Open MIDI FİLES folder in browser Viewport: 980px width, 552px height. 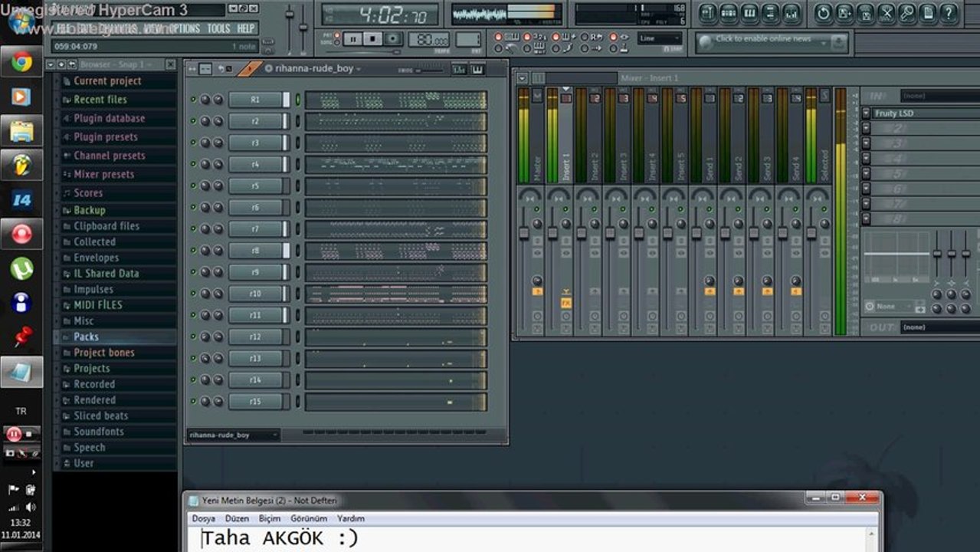(97, 304)
